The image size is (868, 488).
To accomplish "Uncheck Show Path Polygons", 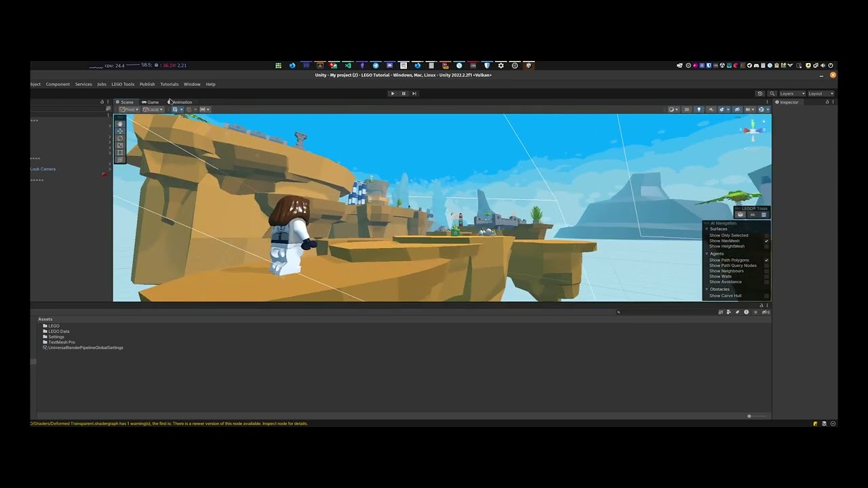I will tap(767, 260).
